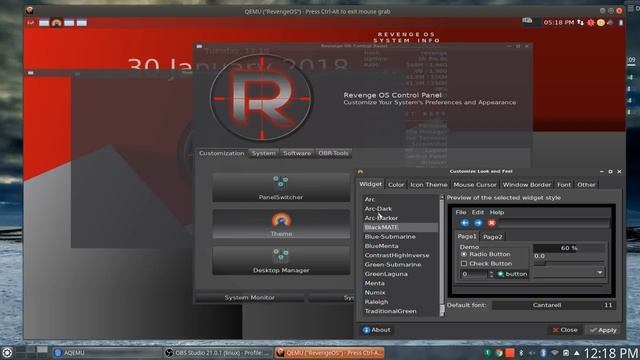Choose the Blue-Submarine theme
This screenshot has width=640, height=360.
(400, 237)
